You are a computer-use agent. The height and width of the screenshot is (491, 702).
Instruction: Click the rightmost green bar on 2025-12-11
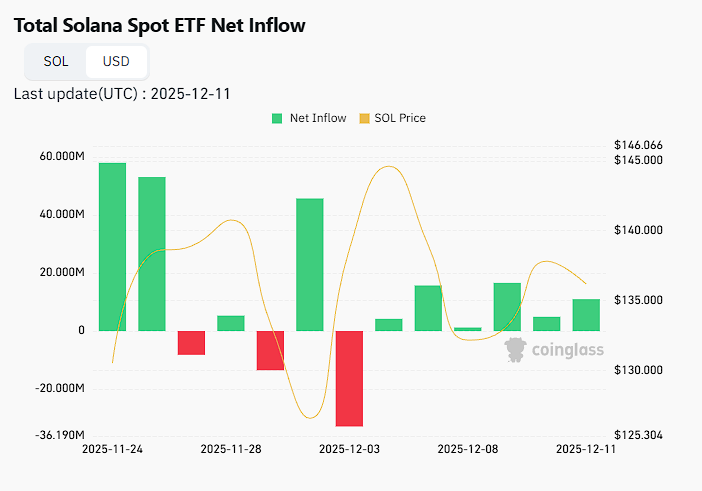(586, 314)
